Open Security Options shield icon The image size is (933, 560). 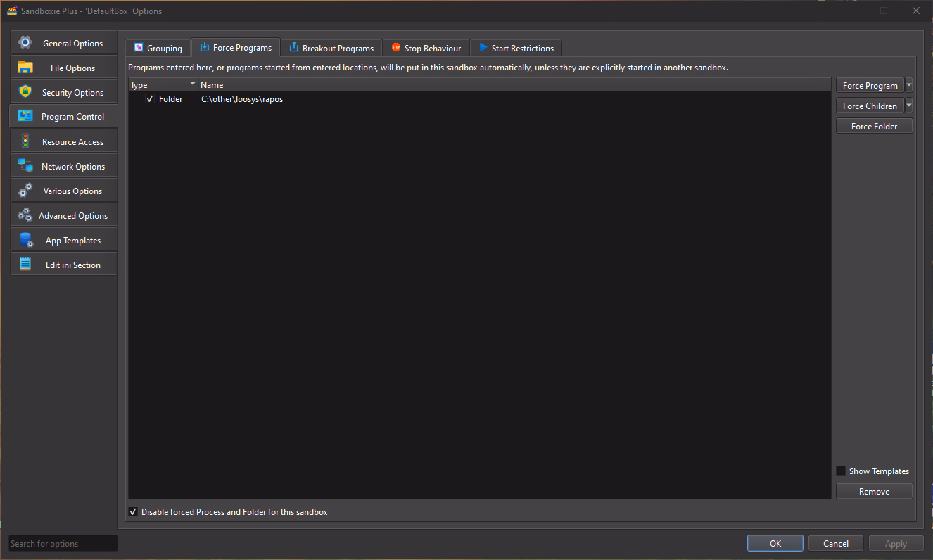tap(25, 92)
